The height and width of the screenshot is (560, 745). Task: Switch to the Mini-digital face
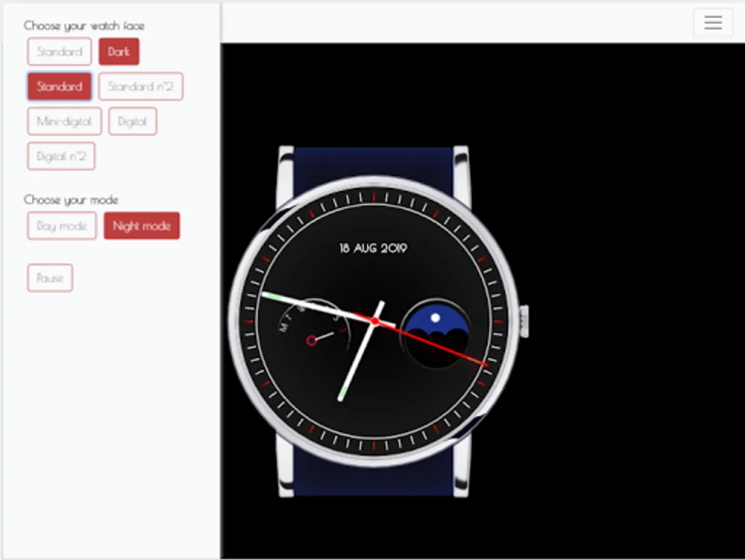coord(64,121)
